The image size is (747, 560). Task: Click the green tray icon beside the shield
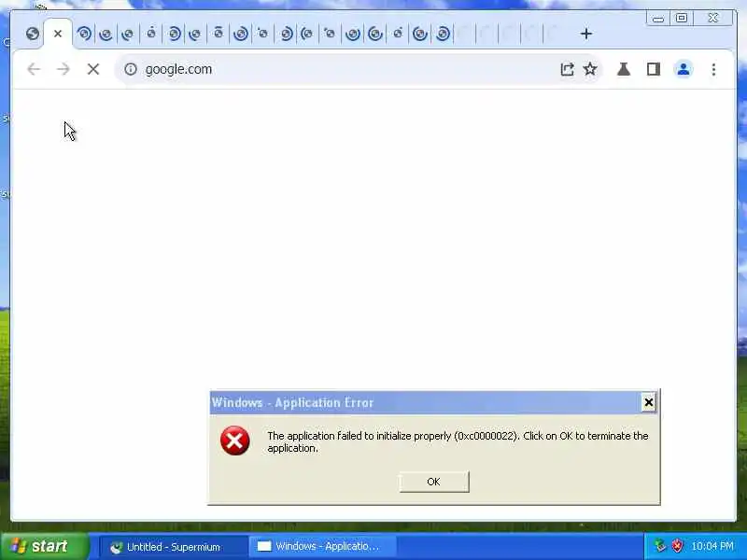coord(660,546)
